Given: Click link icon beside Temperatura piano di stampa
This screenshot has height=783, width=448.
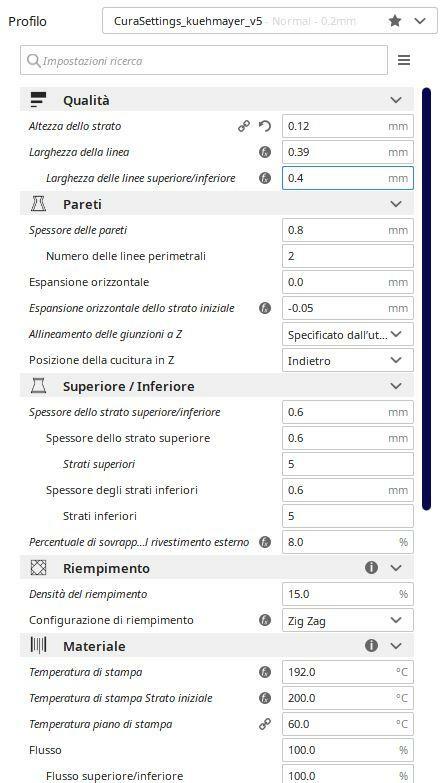Looking at the screenshot, I should coord(265,724).
